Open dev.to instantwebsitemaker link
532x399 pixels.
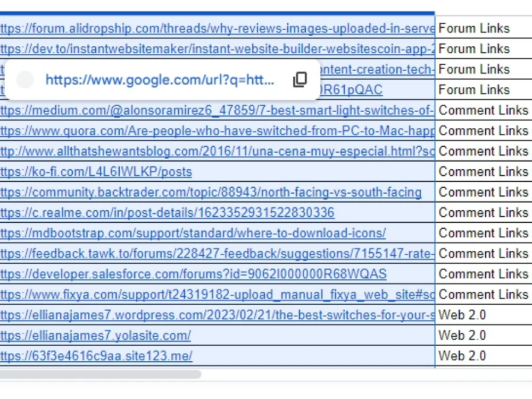pyautogui.click(x=218, y=49)
